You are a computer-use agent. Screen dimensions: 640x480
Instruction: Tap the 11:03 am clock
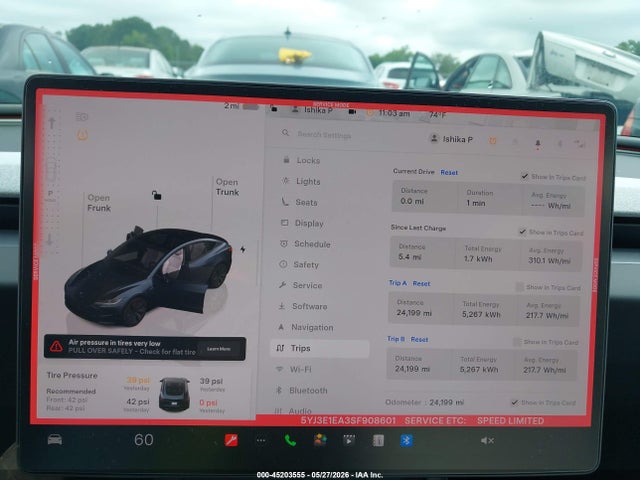click(393, 113)
